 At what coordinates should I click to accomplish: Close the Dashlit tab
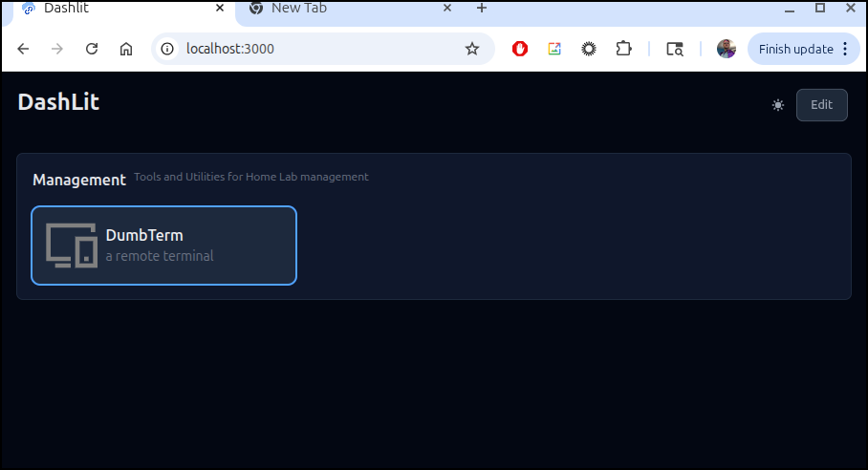tap(220, 9)
